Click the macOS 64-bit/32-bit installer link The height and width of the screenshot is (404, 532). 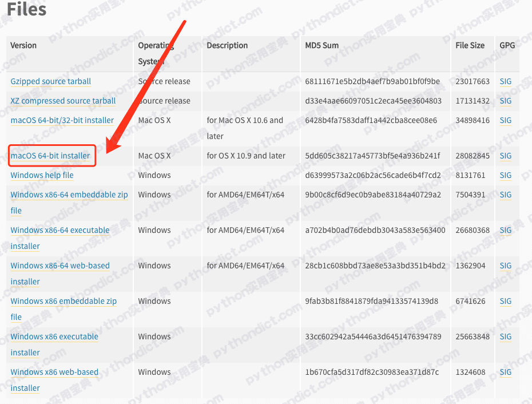[x=62, y=120]
